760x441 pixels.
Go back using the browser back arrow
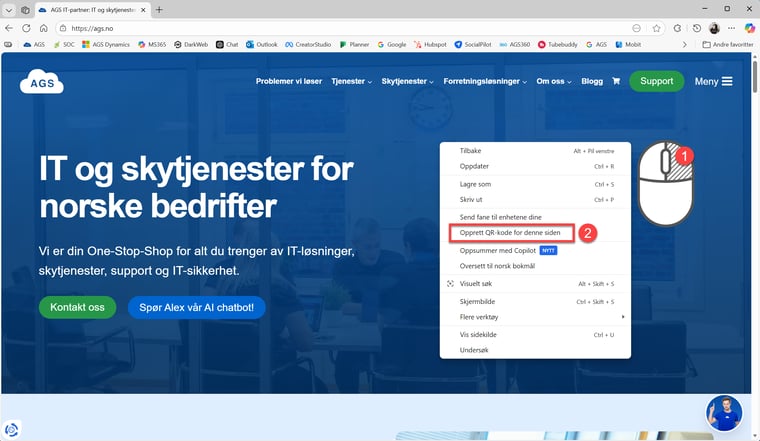pyautogui.click(x=9, y=28)
